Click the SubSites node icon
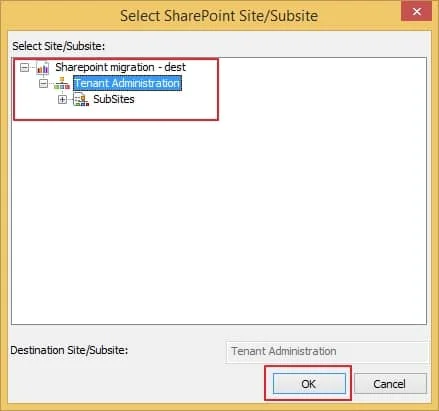 coord(81,99)
